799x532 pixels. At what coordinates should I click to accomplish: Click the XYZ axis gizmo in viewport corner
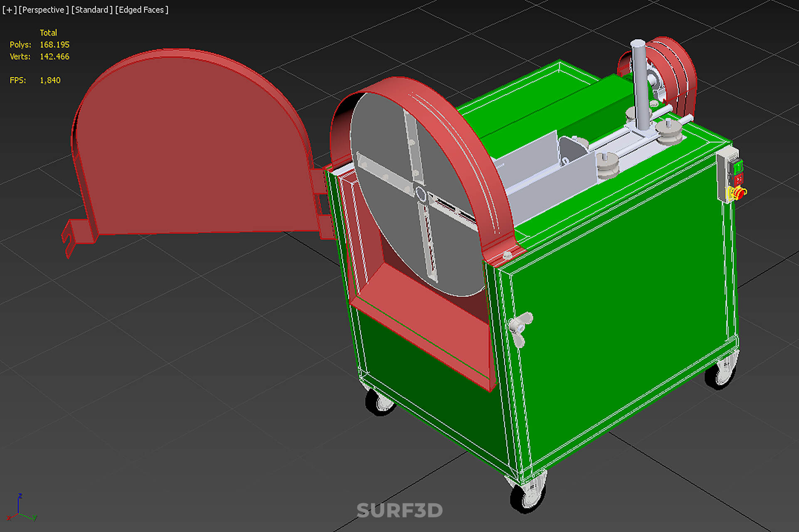click(21, 508)
